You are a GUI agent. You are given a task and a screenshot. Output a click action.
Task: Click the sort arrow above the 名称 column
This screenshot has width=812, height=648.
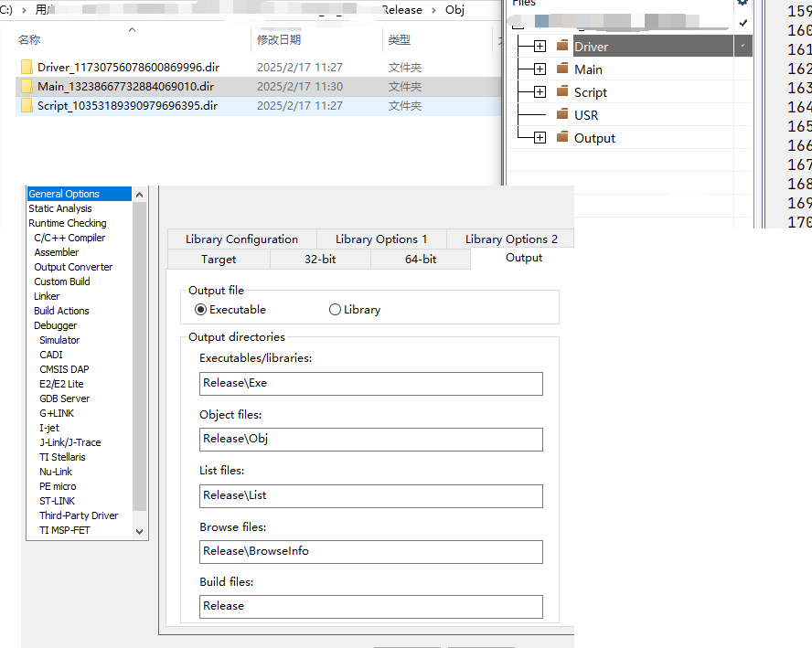click(132, 29)
